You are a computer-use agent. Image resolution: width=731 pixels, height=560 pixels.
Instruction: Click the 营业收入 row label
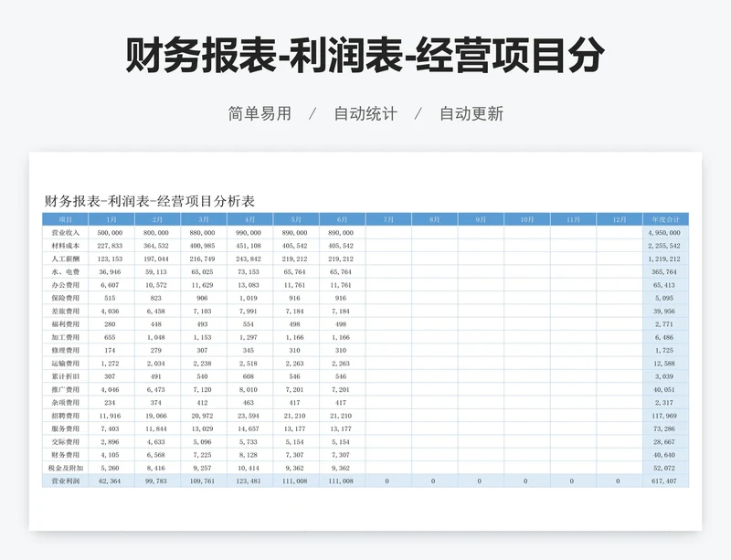coord(65,233)
